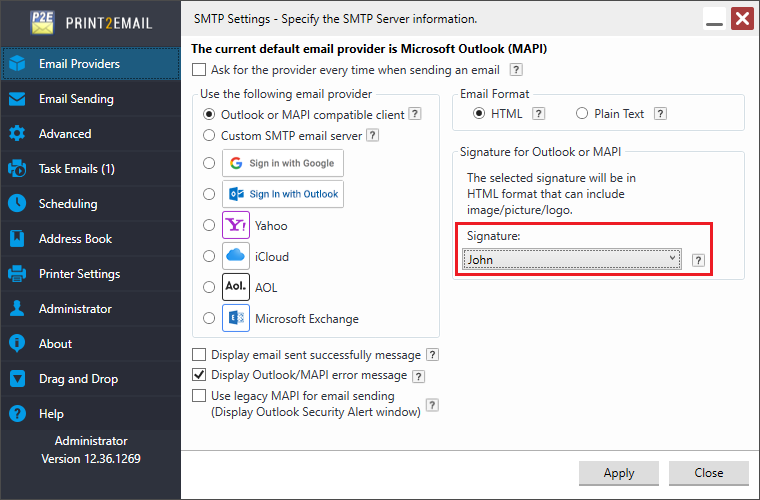Click the Scheduling clock icon
This screenshot has width=760, height=500.
(x=17, y=203)
